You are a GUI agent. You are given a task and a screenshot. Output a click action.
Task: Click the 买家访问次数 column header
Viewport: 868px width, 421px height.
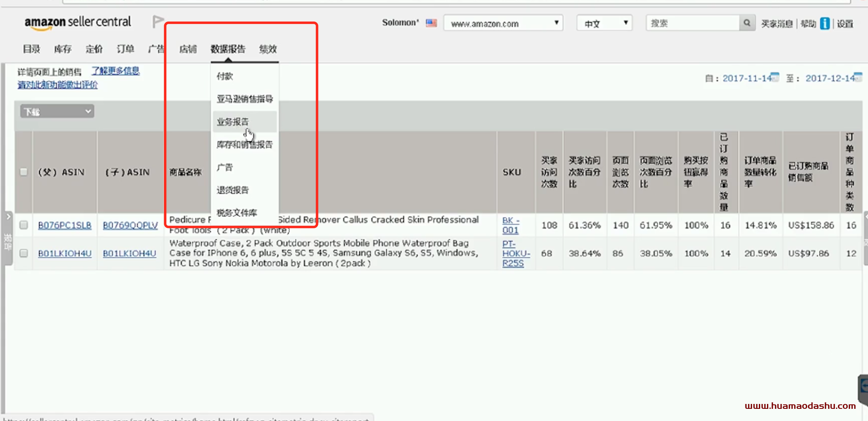coord(549,172)
